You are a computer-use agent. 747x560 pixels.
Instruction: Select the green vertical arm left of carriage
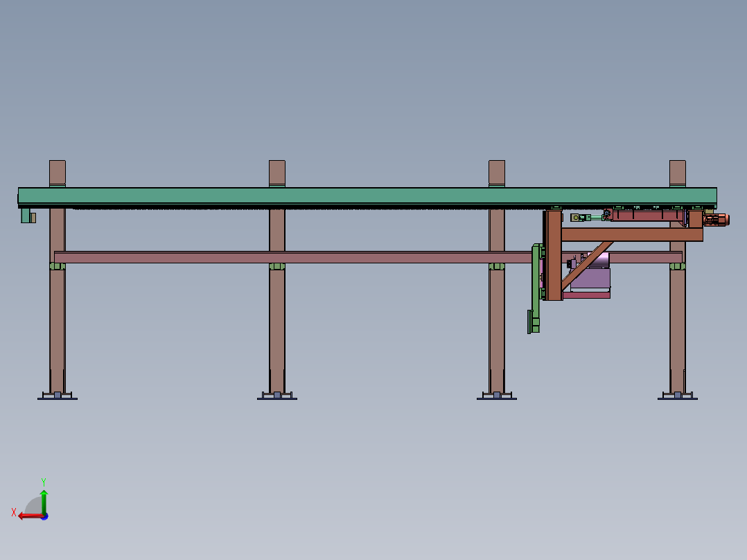pos(536,288)
